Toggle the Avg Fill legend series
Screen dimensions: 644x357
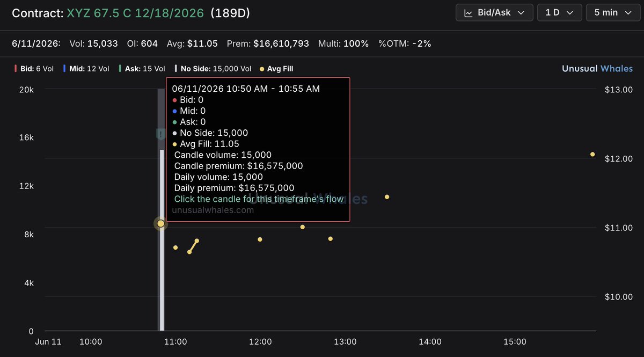click(x=276, y=69)
